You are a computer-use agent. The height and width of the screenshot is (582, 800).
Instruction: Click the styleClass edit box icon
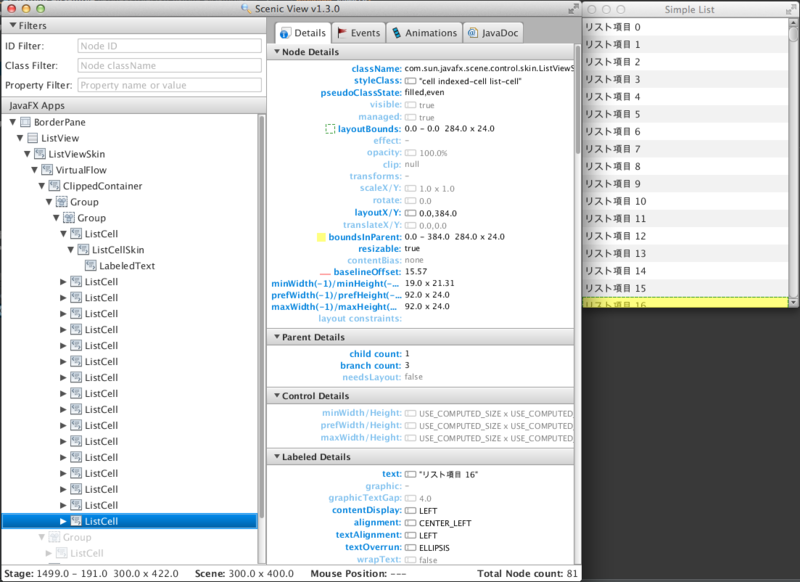click(410, 81)
